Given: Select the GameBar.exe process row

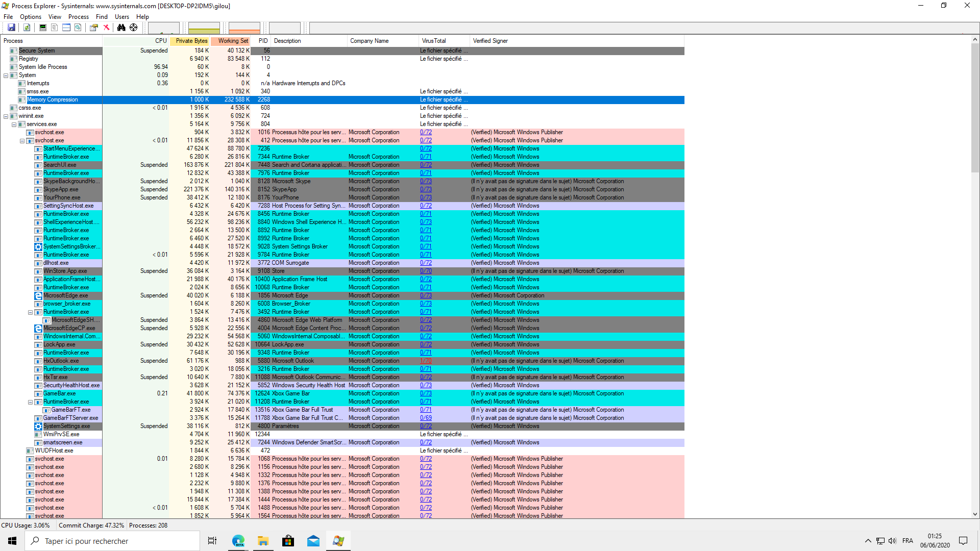Looking at the screenshot, I should point(60,393).
